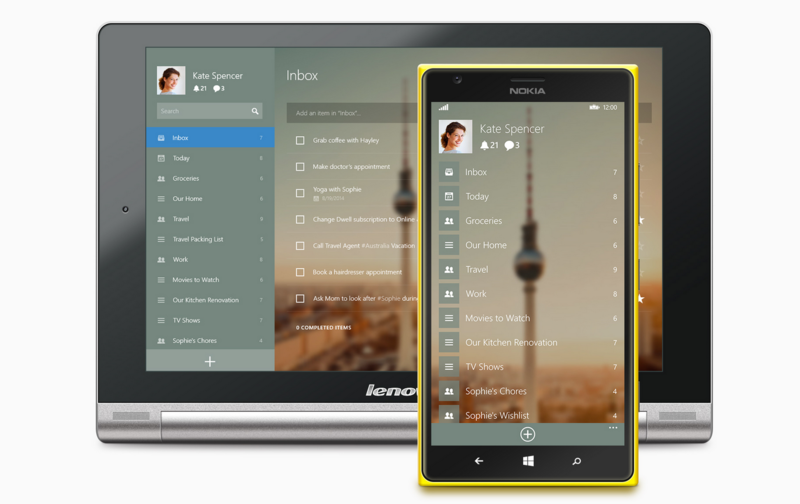The height and width of the screenshot is (504, 800).
Task: Click Kate Spencer name on tablet
Action: [x=217, y=75]
